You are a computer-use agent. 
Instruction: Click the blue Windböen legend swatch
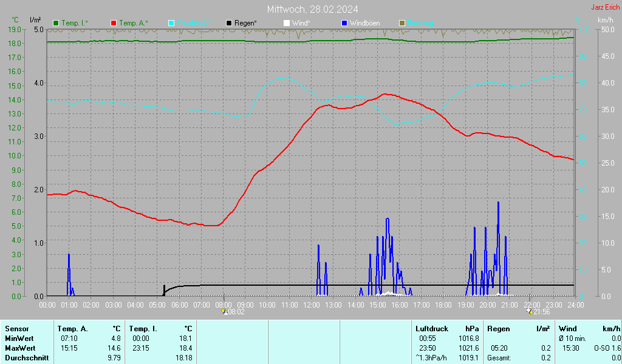click(x=344, y=24)
